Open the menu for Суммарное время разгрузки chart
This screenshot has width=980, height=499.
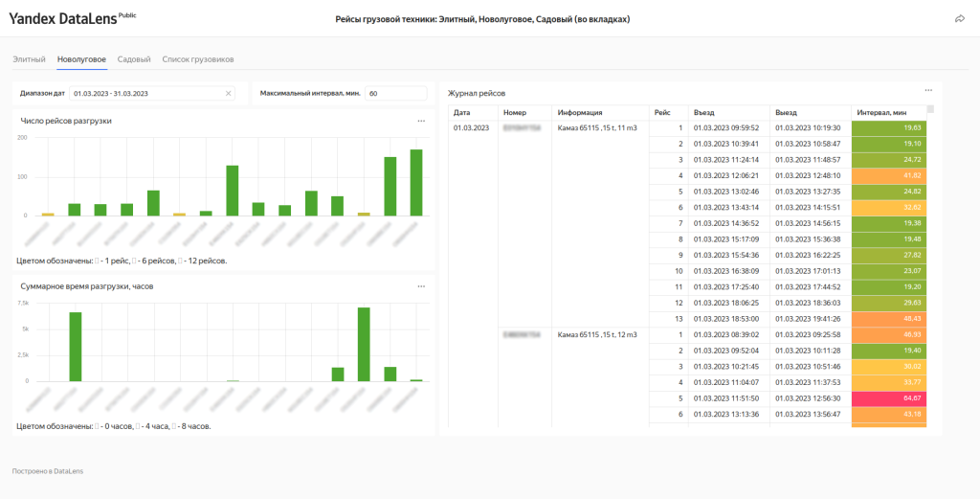click(x=421, y=286)
